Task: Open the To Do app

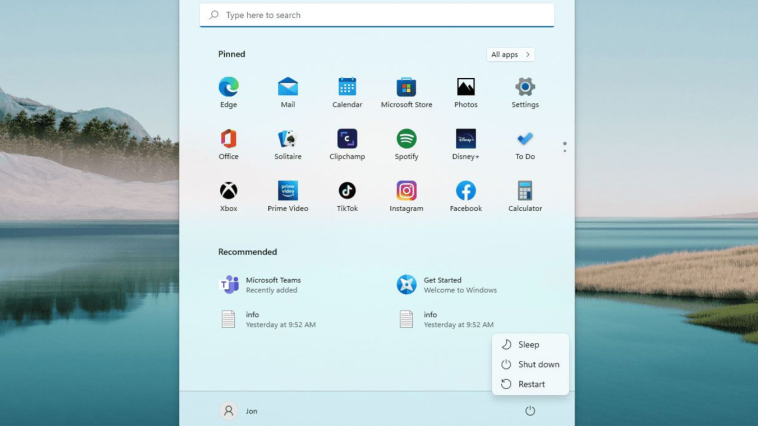Action: coord(525,144)
